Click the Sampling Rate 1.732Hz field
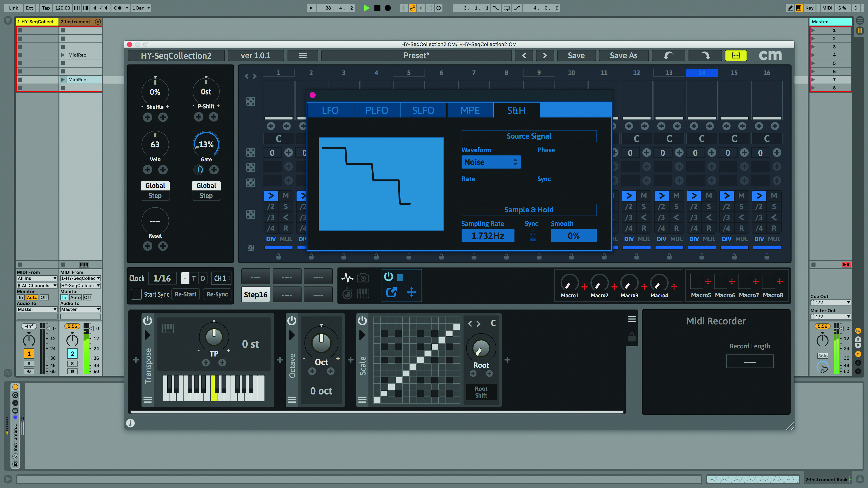The width and height of the screenshot is (868, 488). point(488,236)
